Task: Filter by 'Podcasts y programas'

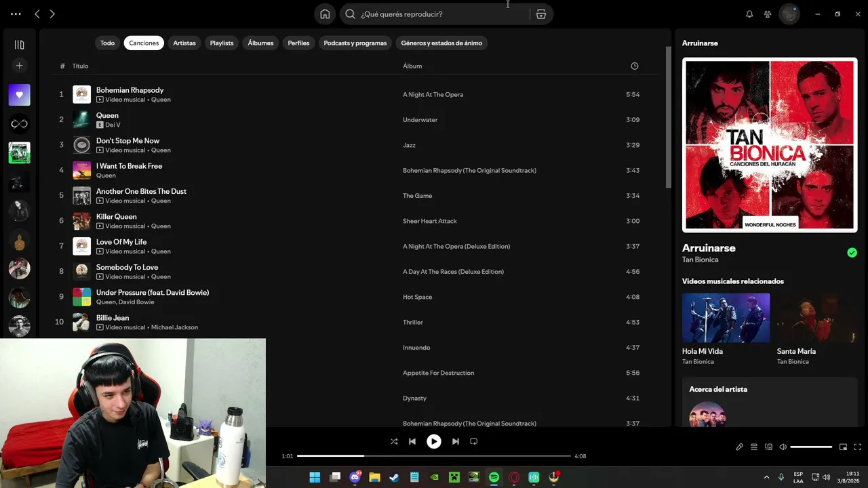Action: tap(355, 43)
